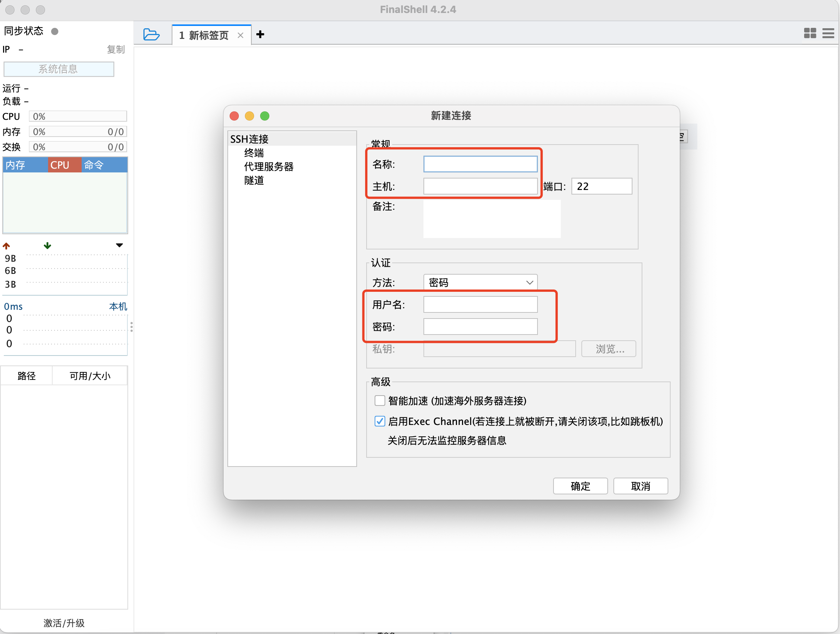Switch to grid layout view icon
The width and height of the screenshot is (840, 634).
tap(810, 33)
